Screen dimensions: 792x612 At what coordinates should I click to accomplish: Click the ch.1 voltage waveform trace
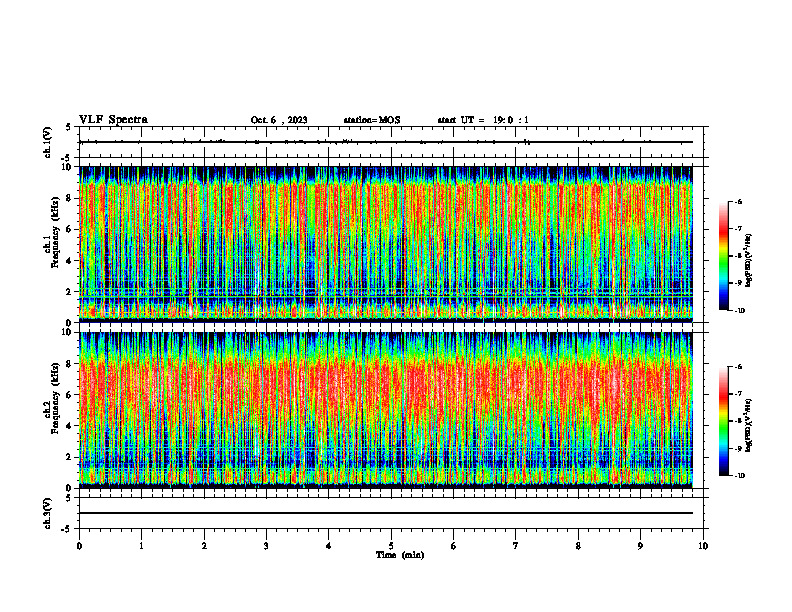(386, 142)
